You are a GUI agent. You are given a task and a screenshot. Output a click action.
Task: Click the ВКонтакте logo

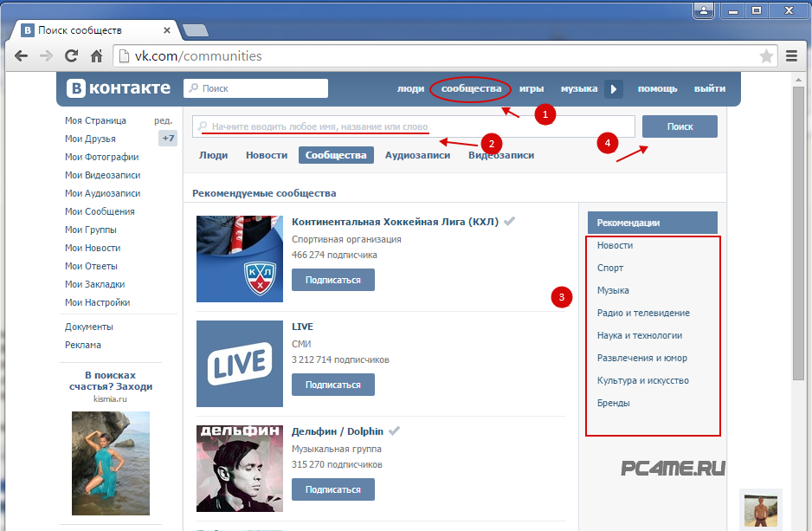point(118,88)
